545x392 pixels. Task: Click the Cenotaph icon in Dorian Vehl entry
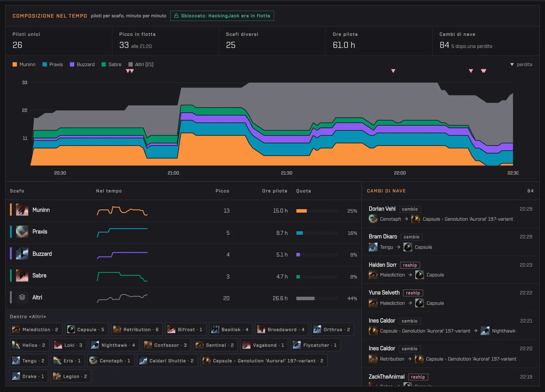point(373,219)
